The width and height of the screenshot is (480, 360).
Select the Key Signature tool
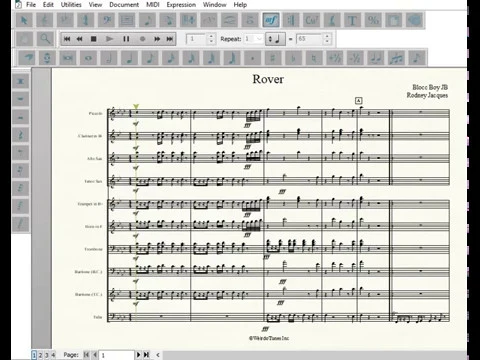coord(65,20)
